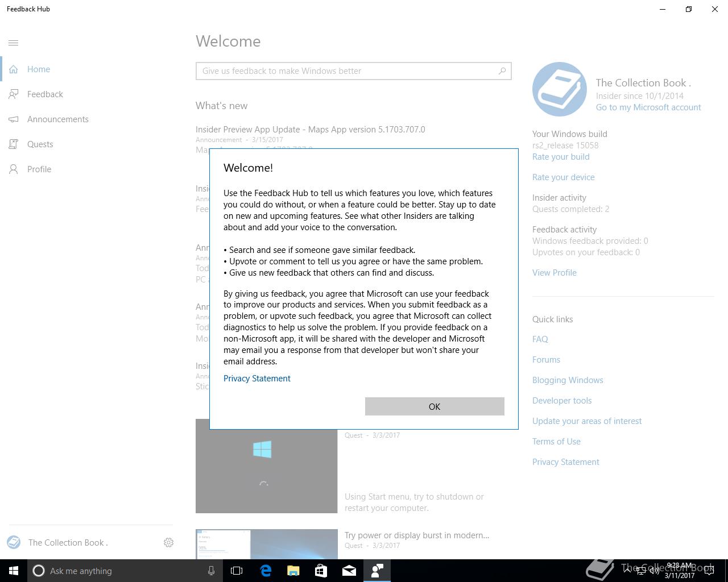Open the Forums quick link
728x582 pixels.
(546, 360)
